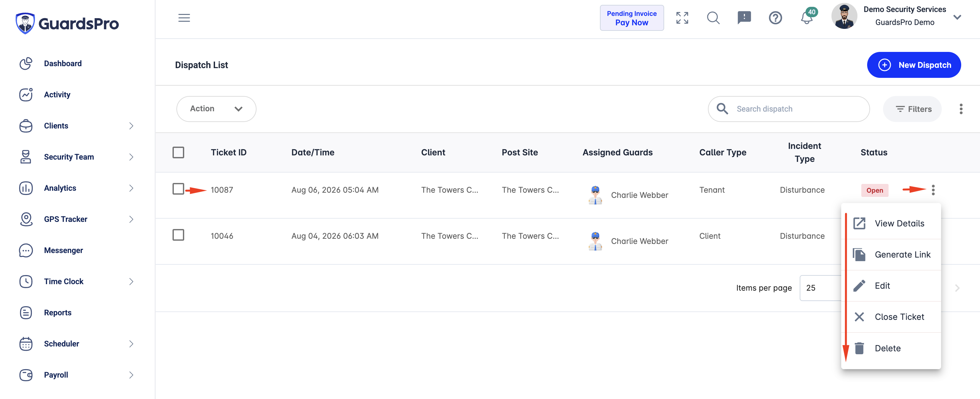Go to next page arrow
980x399 pixels.
coord(957,288)
